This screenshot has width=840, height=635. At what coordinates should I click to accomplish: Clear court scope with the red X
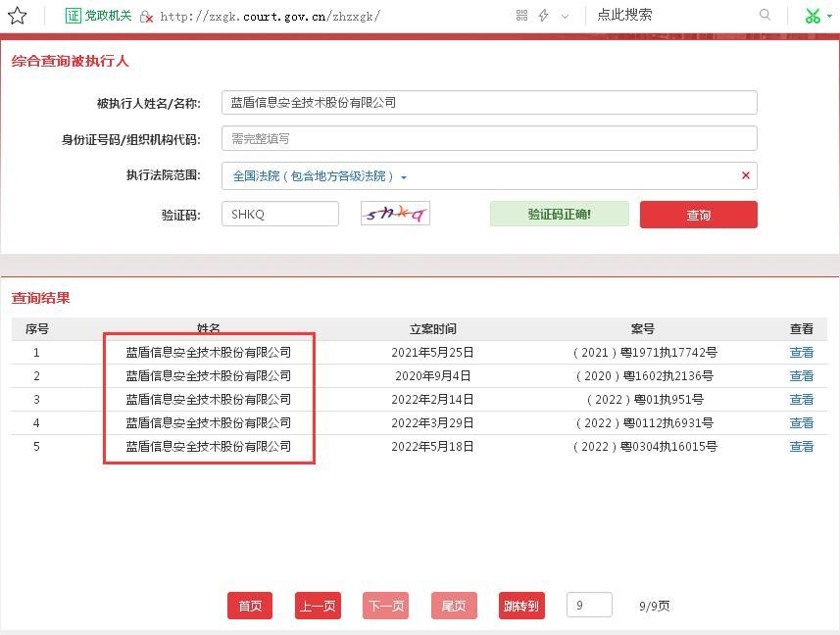coord(745,175)
